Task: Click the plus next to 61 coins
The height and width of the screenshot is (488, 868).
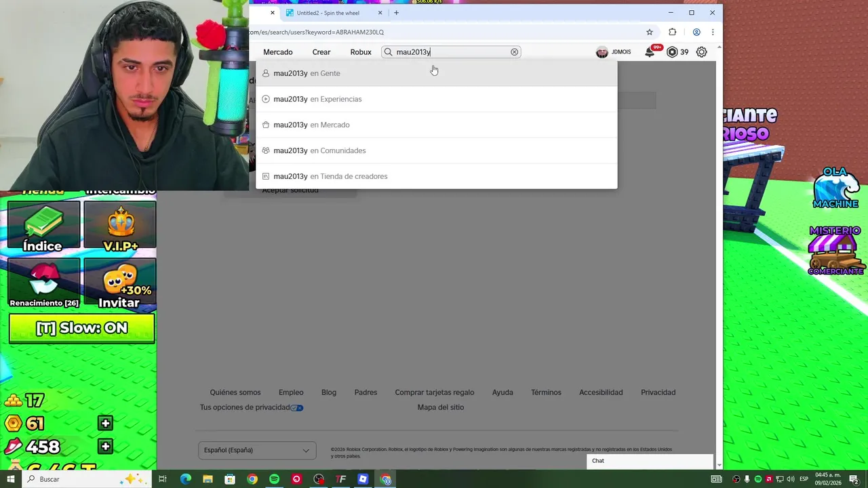Action: (x=105, y=424)
